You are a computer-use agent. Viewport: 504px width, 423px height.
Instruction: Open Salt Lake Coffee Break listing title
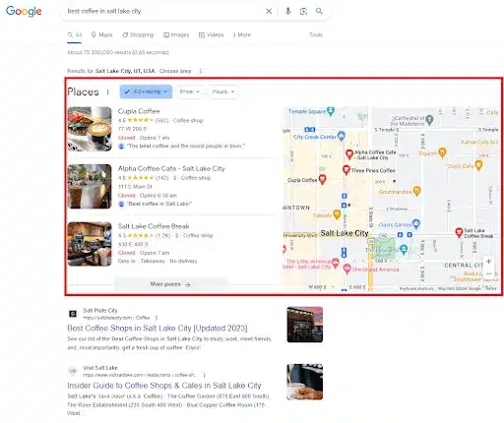click(154, 226)
